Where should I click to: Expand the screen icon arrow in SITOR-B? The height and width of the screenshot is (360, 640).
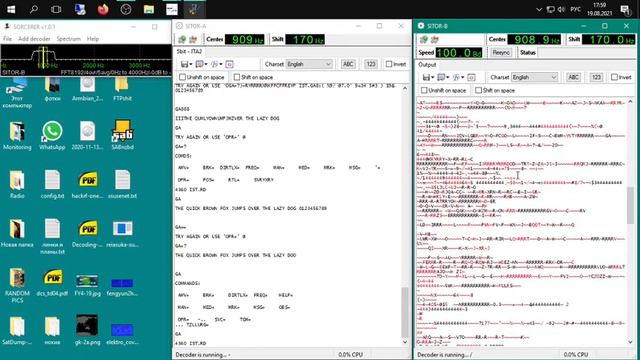click(447, 78)
